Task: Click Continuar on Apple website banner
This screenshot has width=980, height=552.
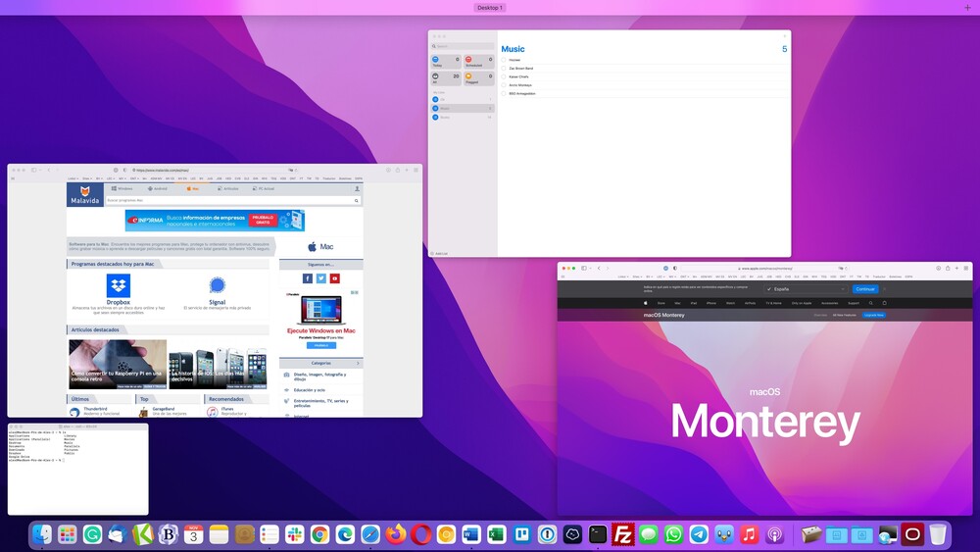Action: click(865, 289)
